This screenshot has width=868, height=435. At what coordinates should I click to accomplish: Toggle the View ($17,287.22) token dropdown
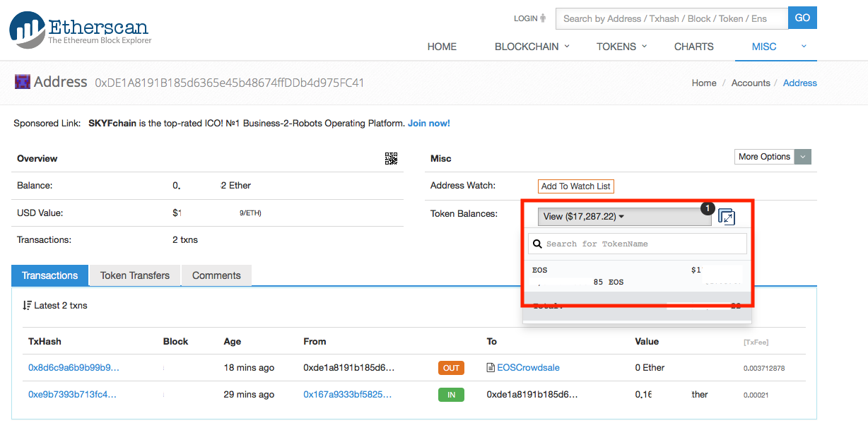click(x=625, y=217)
